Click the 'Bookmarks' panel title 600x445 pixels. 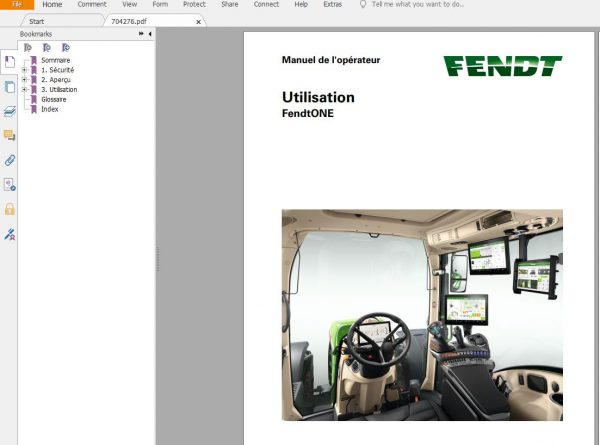[36, 34]
